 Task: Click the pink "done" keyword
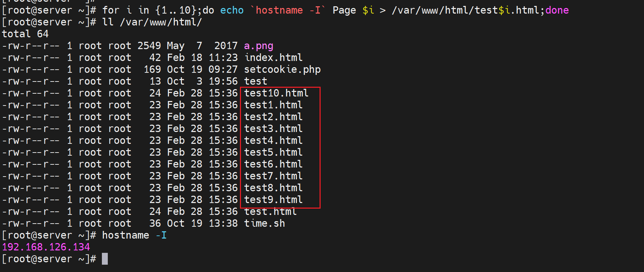[557, 10]
